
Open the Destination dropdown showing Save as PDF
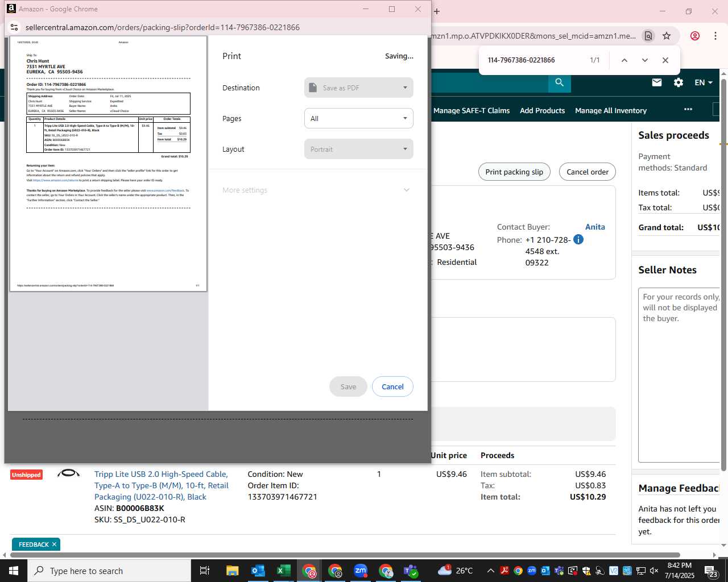click(x=358, y=88)
